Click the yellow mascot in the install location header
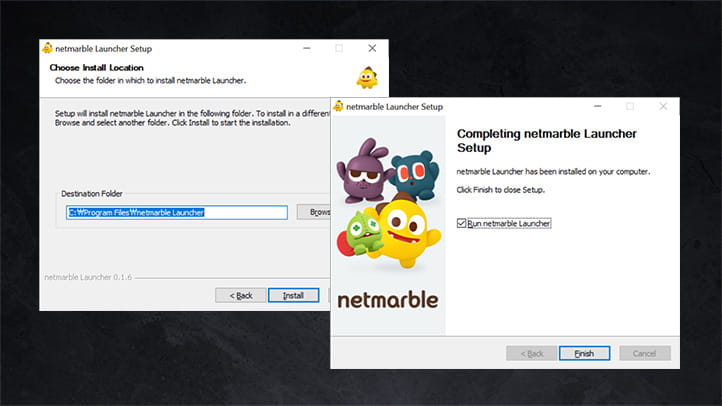The width and height of the screenshot is (722, 406). click(x=367, y=77)
